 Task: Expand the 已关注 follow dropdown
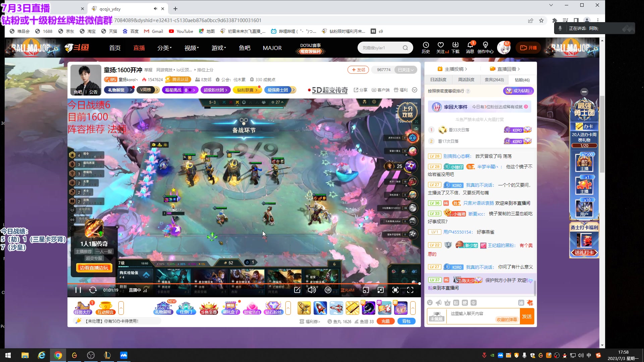[406, 70]
